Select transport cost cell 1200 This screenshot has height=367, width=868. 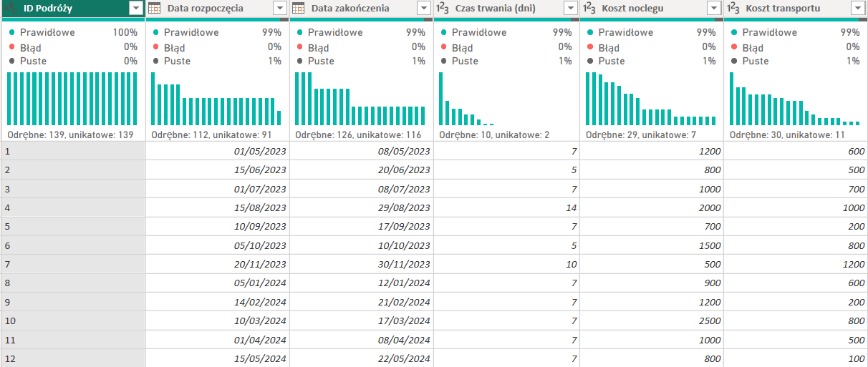pos(796,264)
